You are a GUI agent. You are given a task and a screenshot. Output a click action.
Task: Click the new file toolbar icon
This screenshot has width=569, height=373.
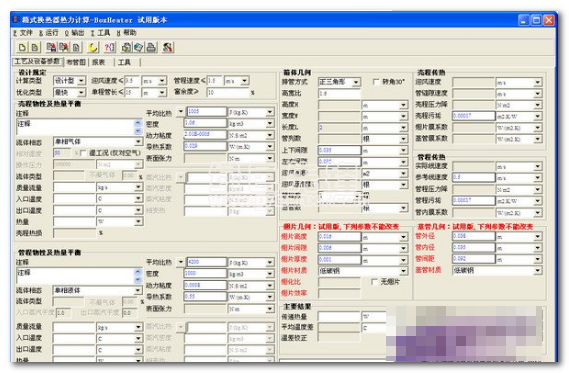coord(22,47)
